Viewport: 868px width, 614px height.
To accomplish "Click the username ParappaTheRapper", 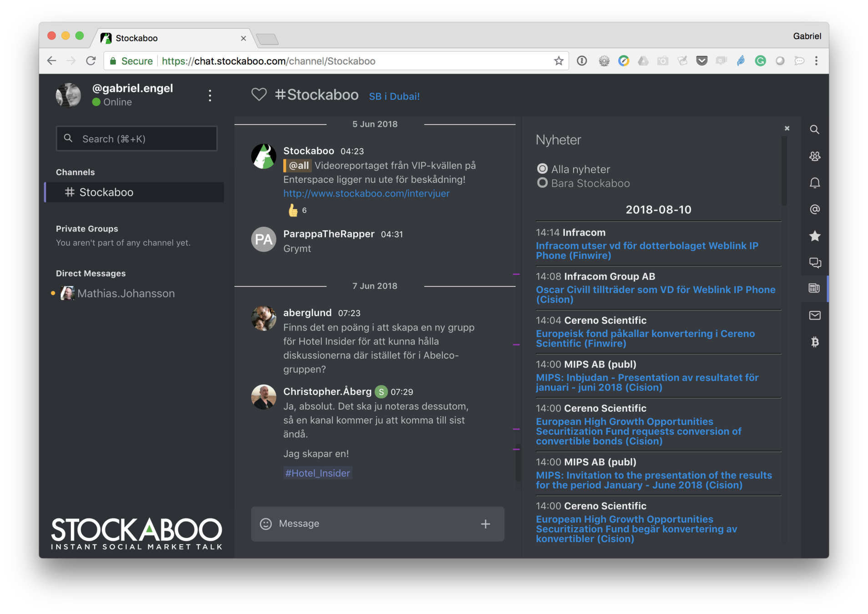I will (x=328, y=234).
